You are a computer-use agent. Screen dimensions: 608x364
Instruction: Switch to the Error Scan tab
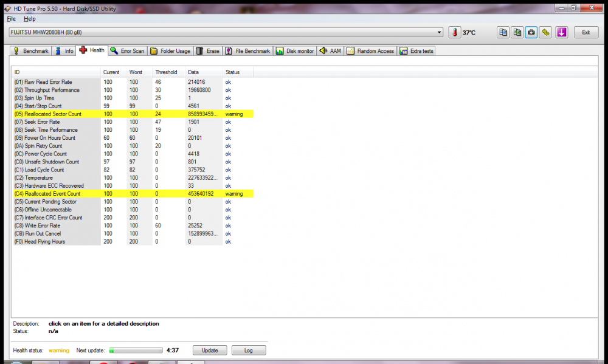(127, 51)
